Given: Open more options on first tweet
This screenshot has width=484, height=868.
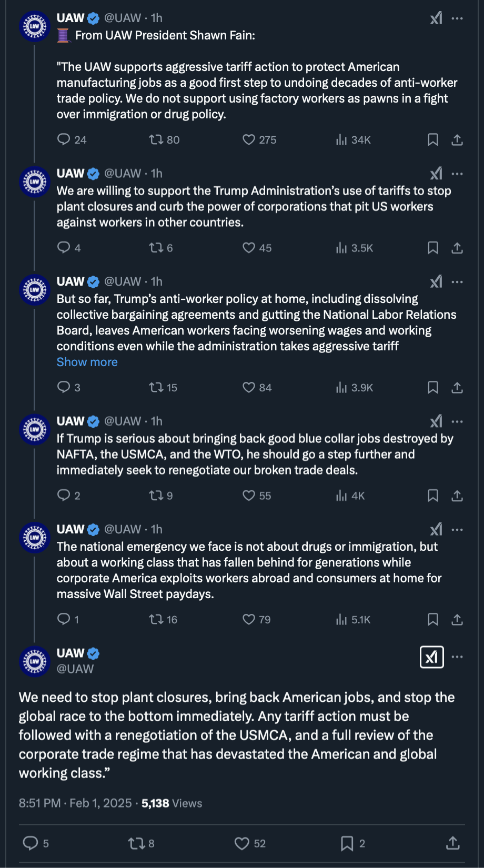Looking at the screenshot, I should (x=457, y=18).
